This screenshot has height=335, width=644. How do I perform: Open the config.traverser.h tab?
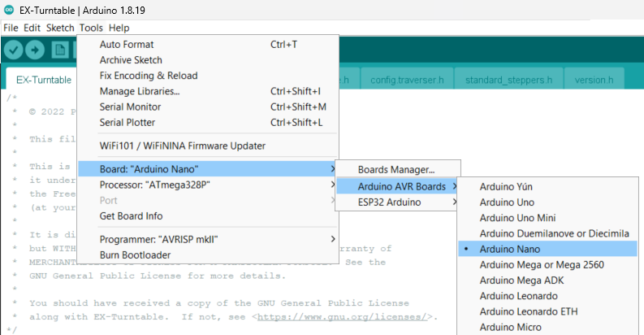pos(407,80)
